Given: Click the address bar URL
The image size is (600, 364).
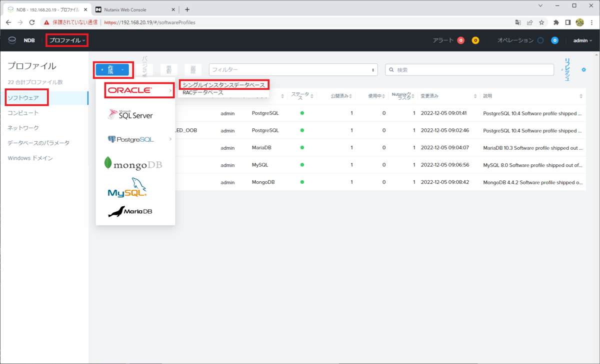Looking at the screenshot, I should [149, 22].
